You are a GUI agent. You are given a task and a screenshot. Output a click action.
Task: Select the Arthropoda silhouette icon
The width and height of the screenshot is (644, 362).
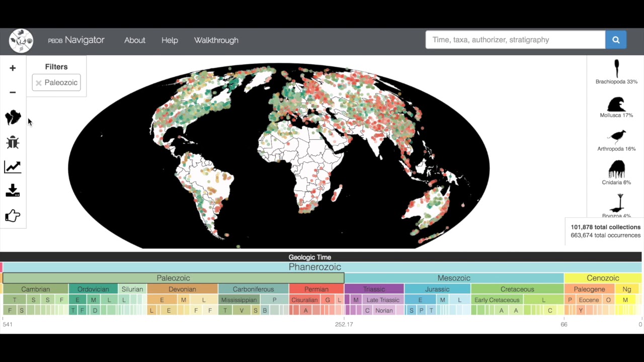(616, 137)
